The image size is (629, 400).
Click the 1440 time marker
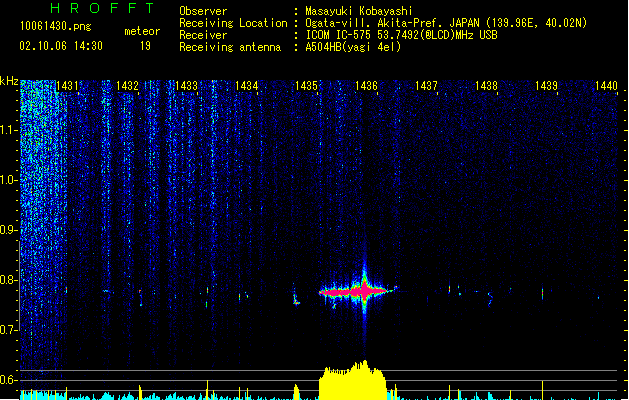point(606,86)
